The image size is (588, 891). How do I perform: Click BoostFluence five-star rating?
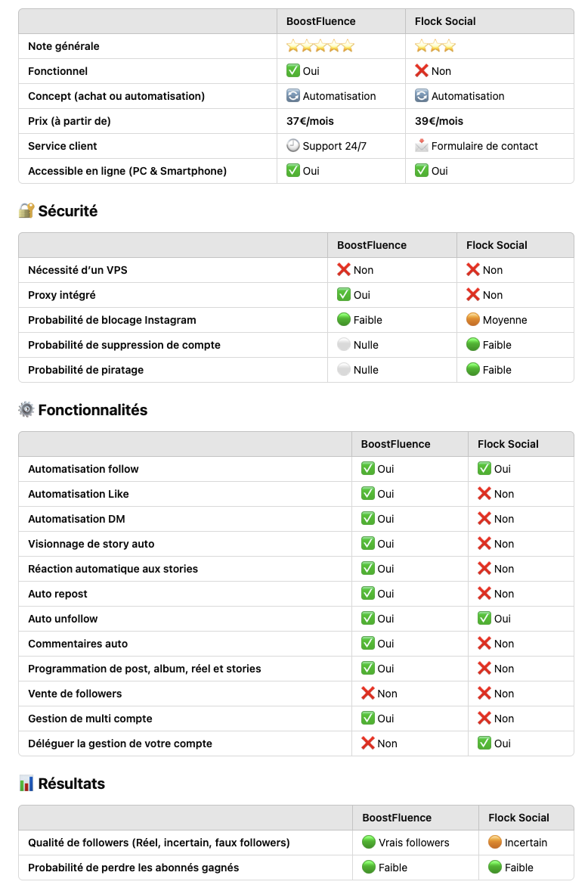[x=320, y=46]
